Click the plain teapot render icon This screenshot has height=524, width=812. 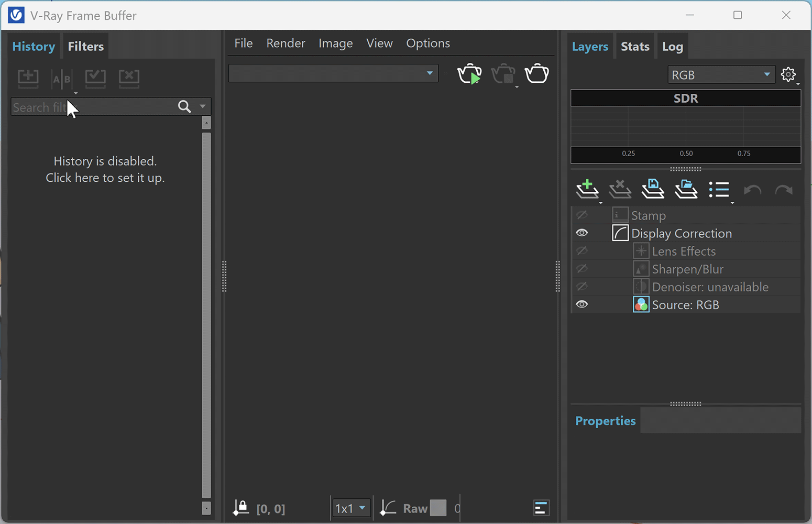point(537,73)
